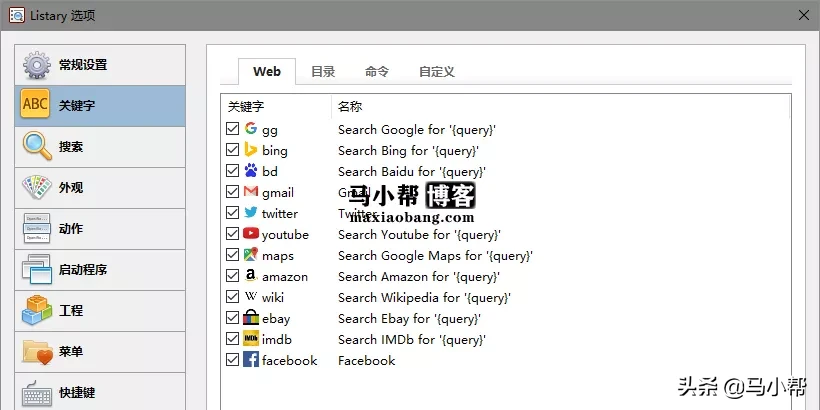This screenshot has width=820, height=410.
Task: Select the 'imdb' keyword text
Action: tap(277, 339)
